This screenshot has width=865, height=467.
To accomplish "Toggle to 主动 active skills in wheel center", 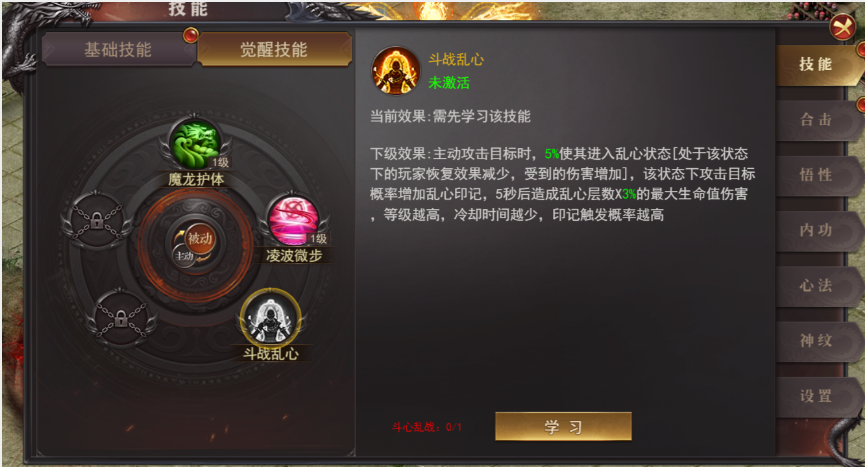I will (x=185, y=256).
